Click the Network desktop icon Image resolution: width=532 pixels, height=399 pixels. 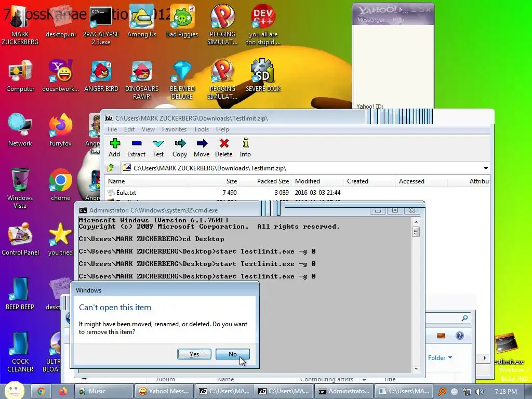click(20, 130)
